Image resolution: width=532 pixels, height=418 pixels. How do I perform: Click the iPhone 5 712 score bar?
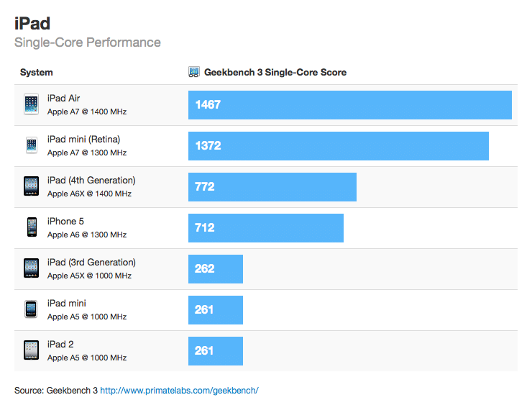tap(265, 227)
